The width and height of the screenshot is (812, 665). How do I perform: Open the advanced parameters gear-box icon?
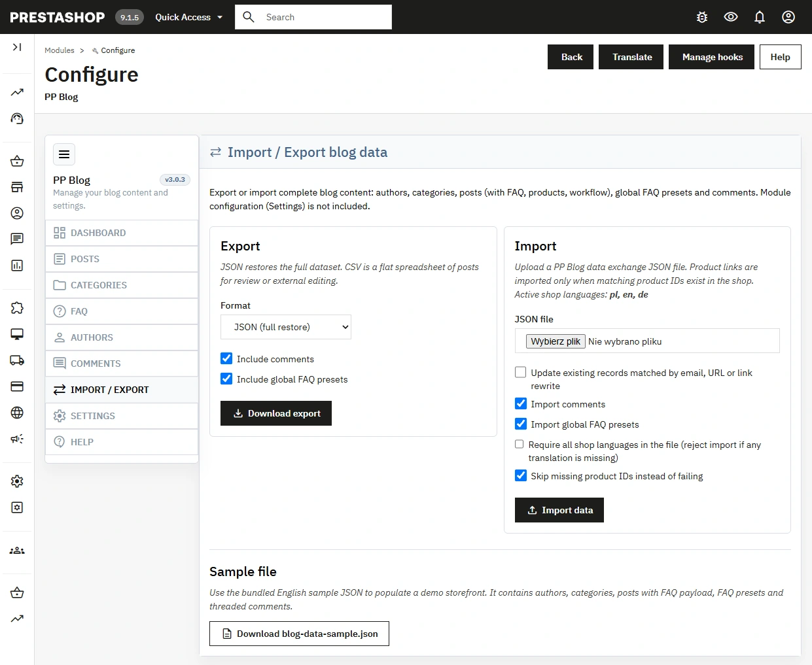tap(17, 507)
